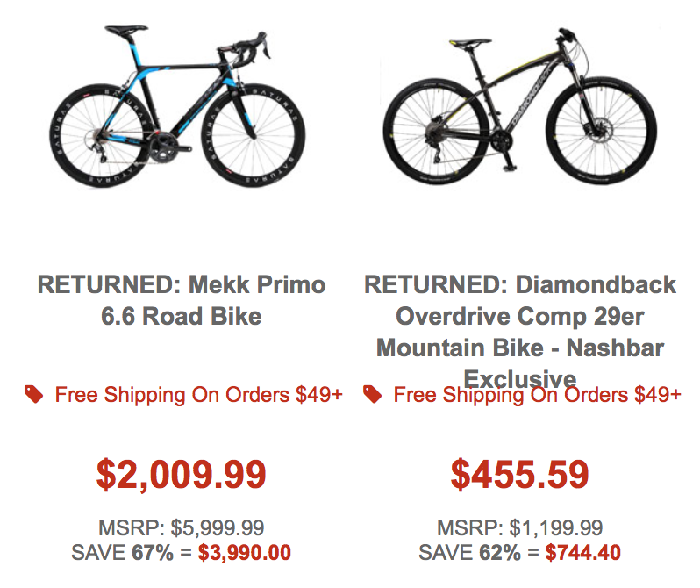The width and height of the screenshot is (700, 588).
Task: Click the Diamondback mountain bike image
Action: pyautogui.click(x=519, y=106)
